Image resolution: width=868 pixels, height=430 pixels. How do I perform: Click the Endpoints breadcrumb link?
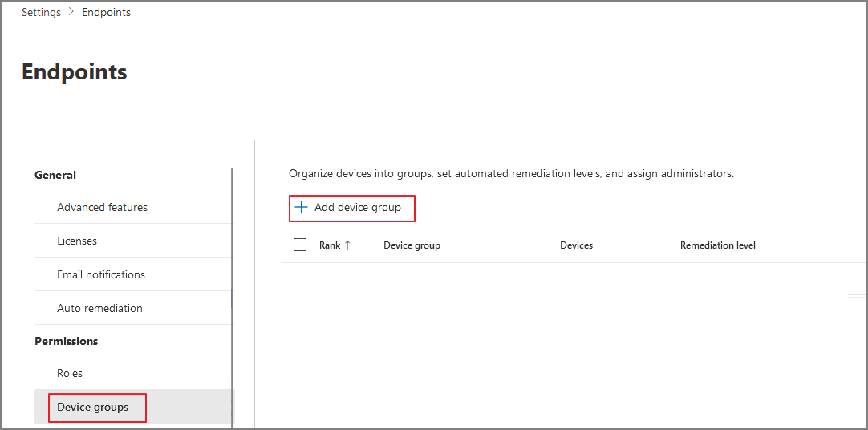point(106,12)
